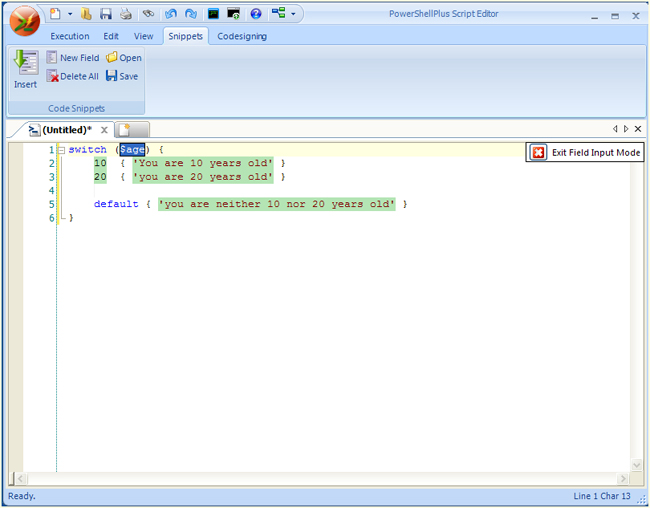Click the 'switch' keyword on line 1
Viewport: 650px width, 508px height.
tap(87, 149)
